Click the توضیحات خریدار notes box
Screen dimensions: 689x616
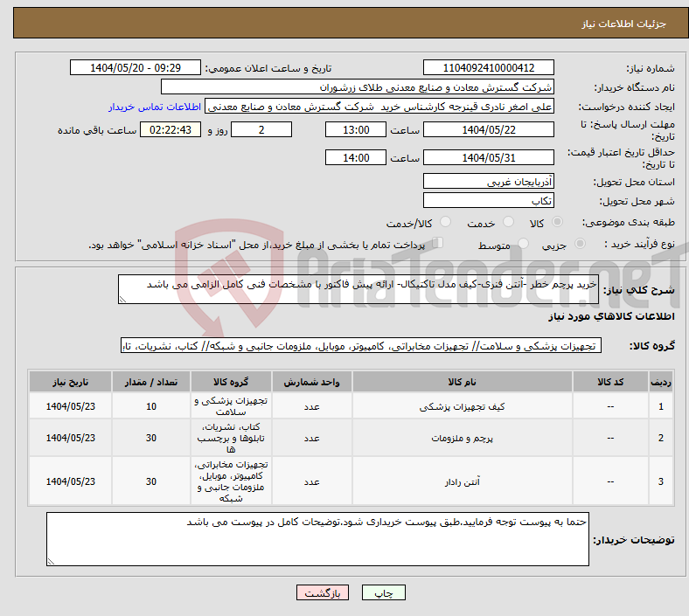click(317, 539)
